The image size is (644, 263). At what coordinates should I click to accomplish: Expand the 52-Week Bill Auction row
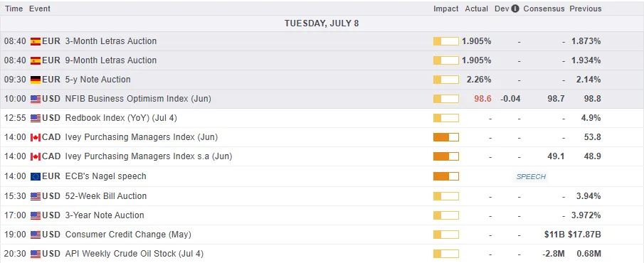click(322, 196)
